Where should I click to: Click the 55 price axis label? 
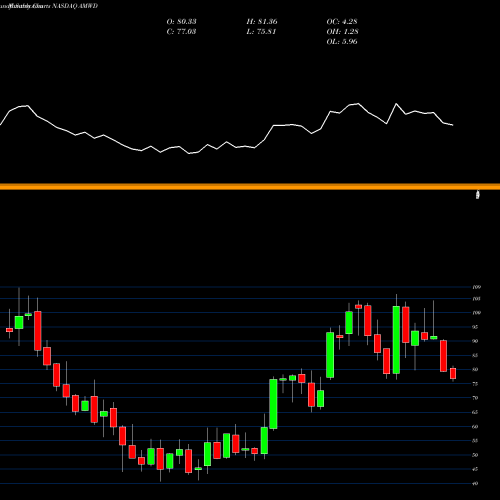tap(476, 441)
